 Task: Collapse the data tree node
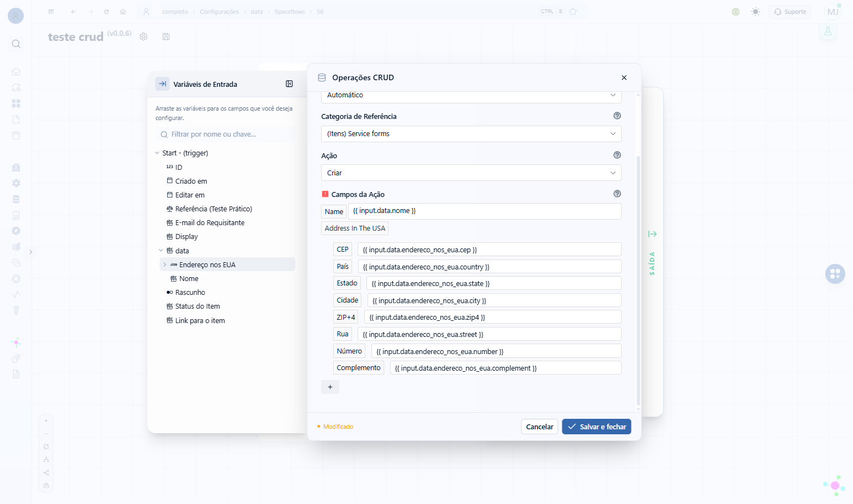[x=161, y=251]
